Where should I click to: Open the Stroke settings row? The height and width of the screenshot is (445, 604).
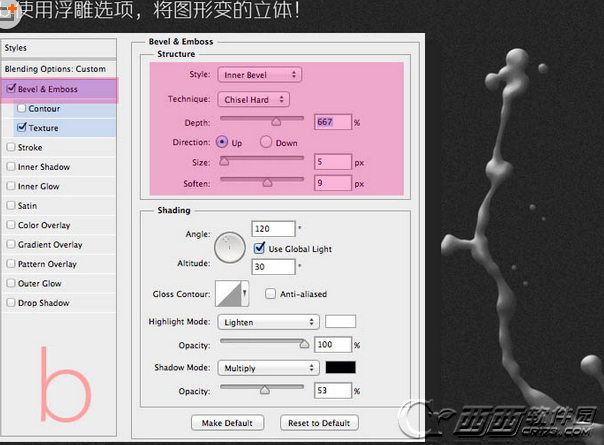[59, 148]
